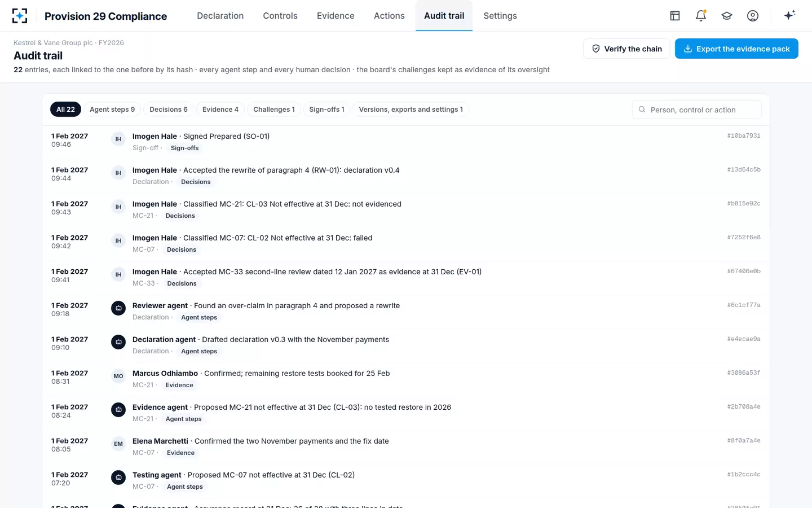Click the 'Kestrel & Vane Group plc · FY2026' breadcrumb text
This screenshot has height=508, width=812.
pyautogui.click(x=69, y=43)
